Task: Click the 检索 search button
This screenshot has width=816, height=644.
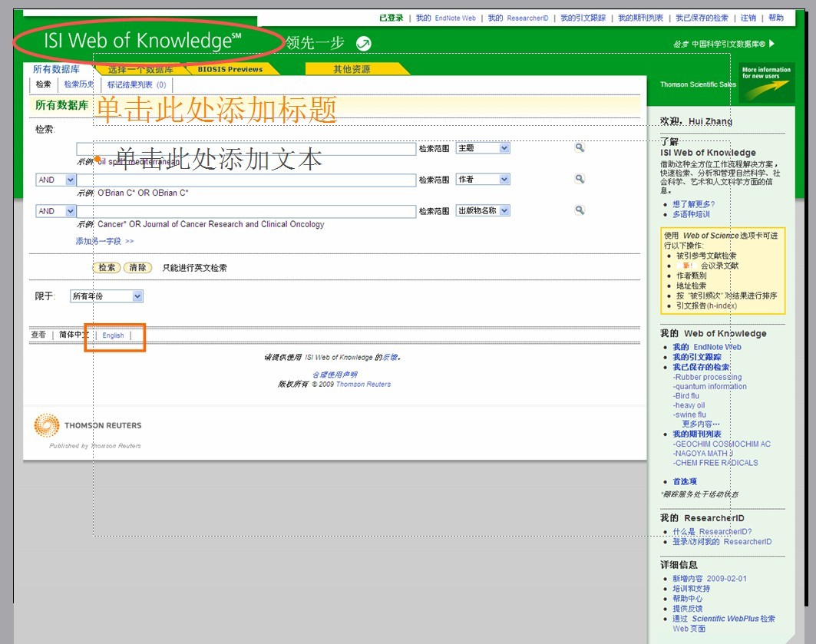Action: tap(107, 267)
